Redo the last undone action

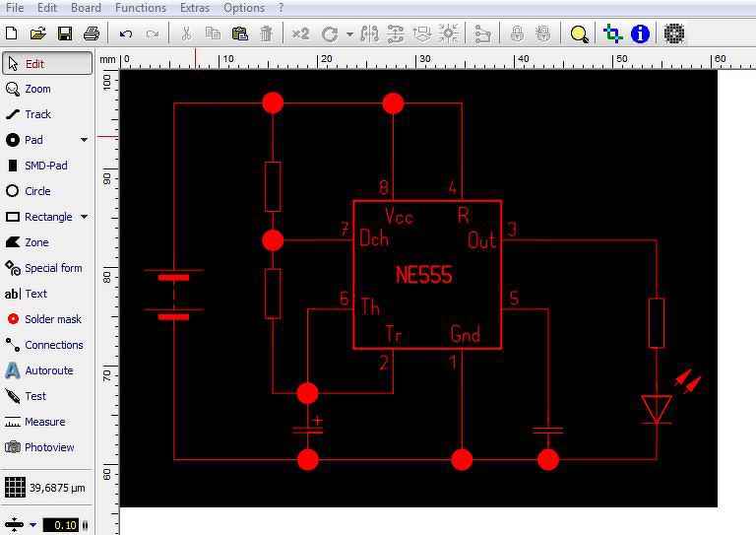[x=153, y=33]
